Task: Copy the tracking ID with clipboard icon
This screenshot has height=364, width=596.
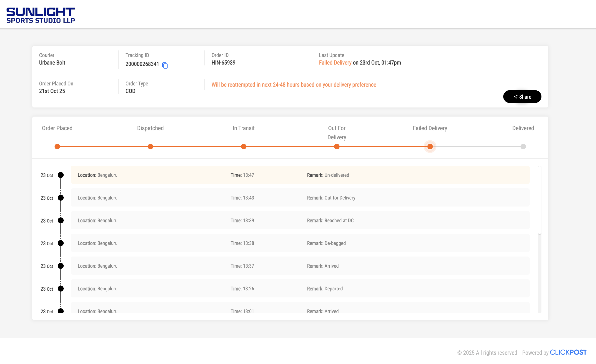Action: (165, 65)
